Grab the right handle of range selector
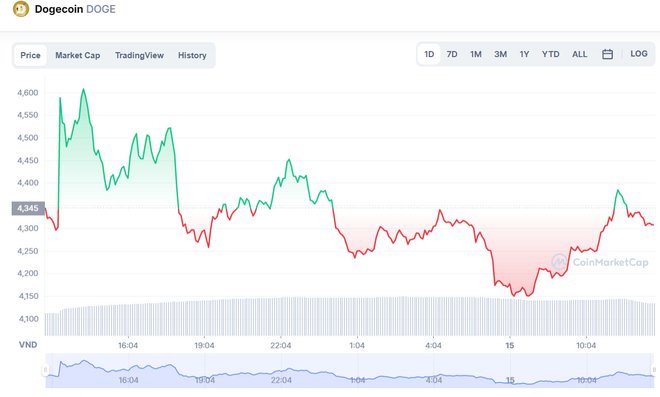 coord(654,370)
